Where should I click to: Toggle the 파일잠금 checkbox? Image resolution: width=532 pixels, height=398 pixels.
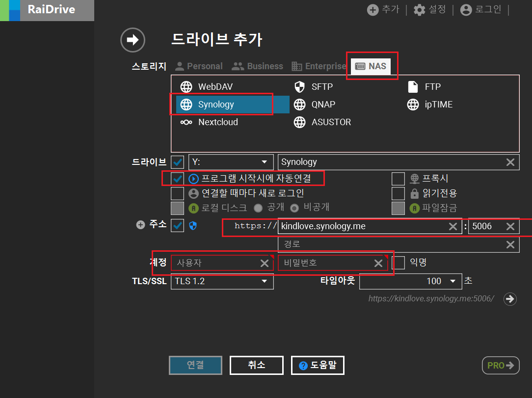(398, 209)
